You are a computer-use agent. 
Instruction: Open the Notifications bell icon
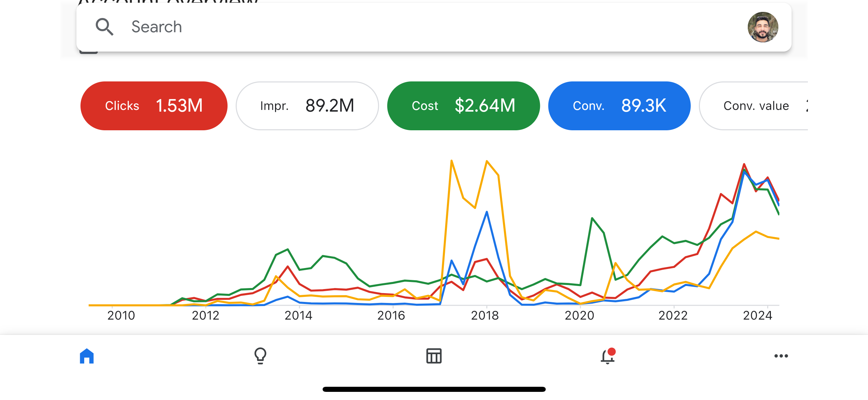click(608, 356)
